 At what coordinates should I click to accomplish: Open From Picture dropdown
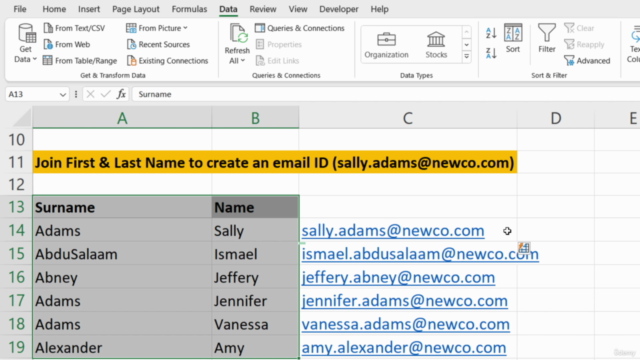[x=157, y=28]
